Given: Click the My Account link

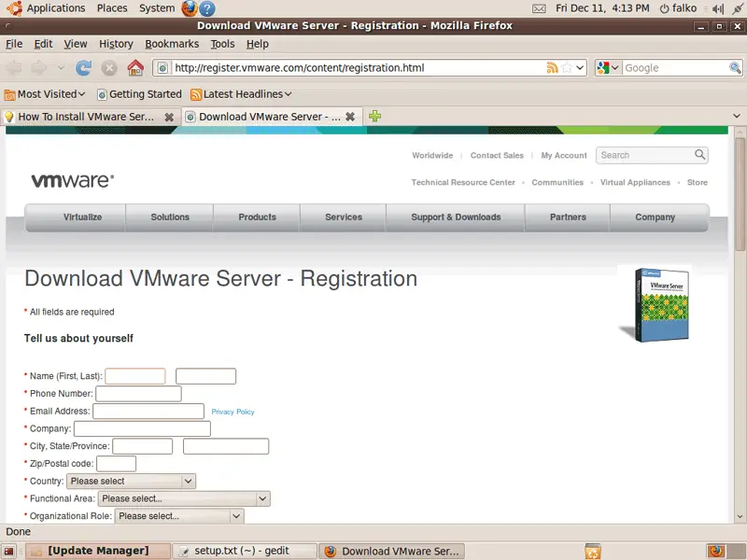Looking at the screenshot, I should pos(564,155).
